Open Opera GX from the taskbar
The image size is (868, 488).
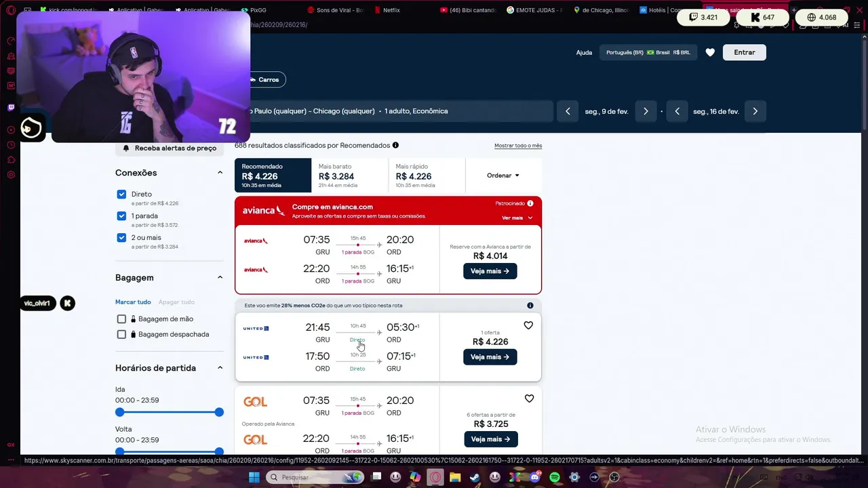[435, 477]
